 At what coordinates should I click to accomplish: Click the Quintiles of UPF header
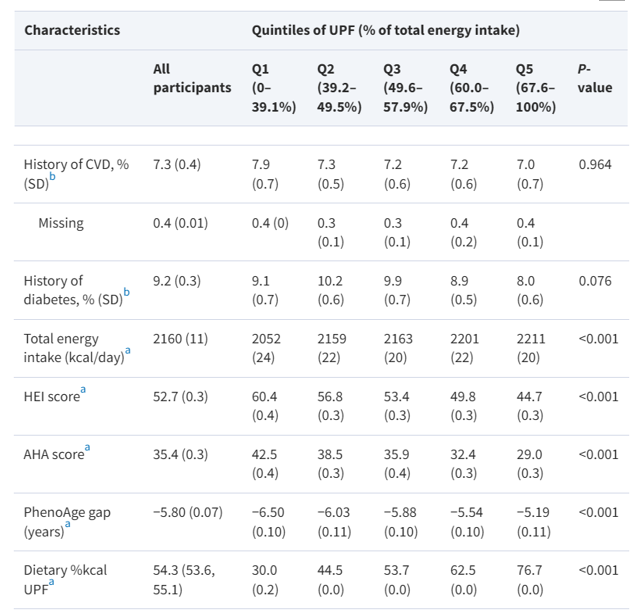coord(385,30)
